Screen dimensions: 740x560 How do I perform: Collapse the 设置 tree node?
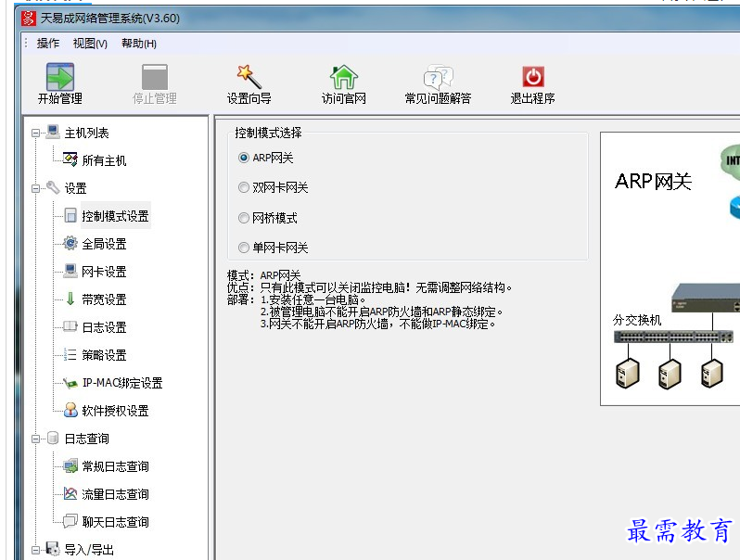35,189
